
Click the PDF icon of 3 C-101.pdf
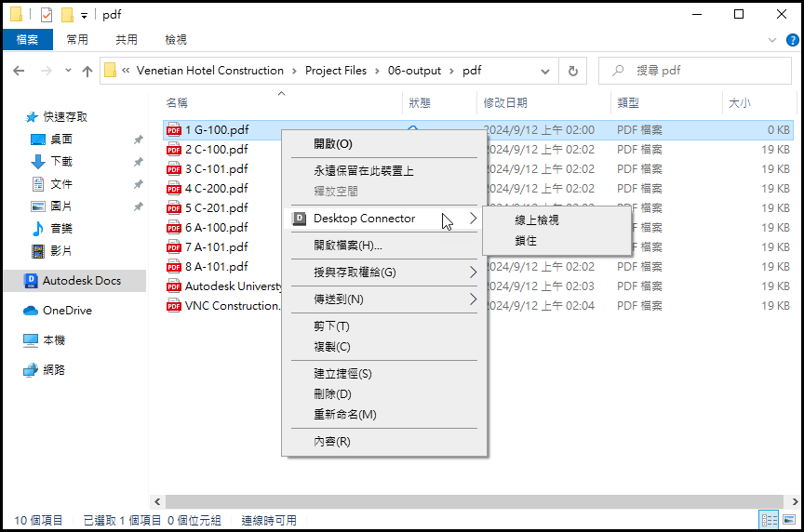click(174, 169)
